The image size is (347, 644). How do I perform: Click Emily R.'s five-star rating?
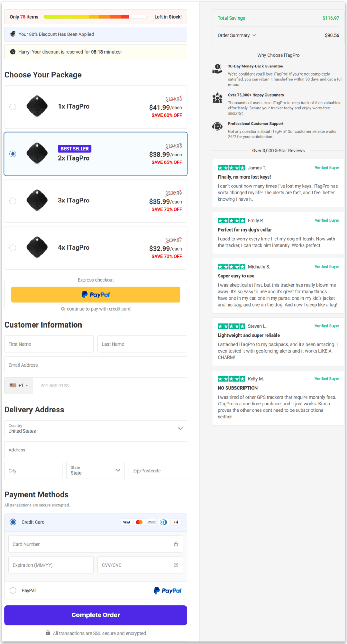(x=231, y=220)
